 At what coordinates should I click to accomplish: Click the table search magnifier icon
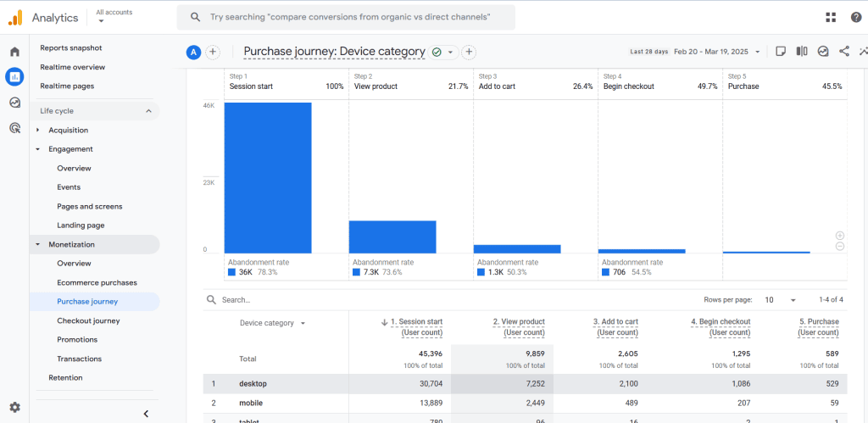211,299
